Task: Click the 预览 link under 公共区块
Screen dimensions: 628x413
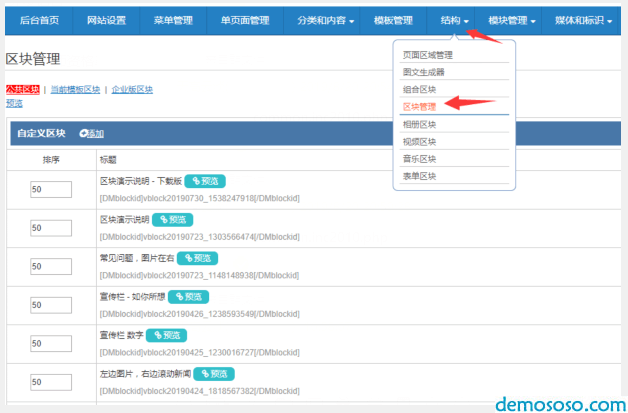Action: click(14, 103)
